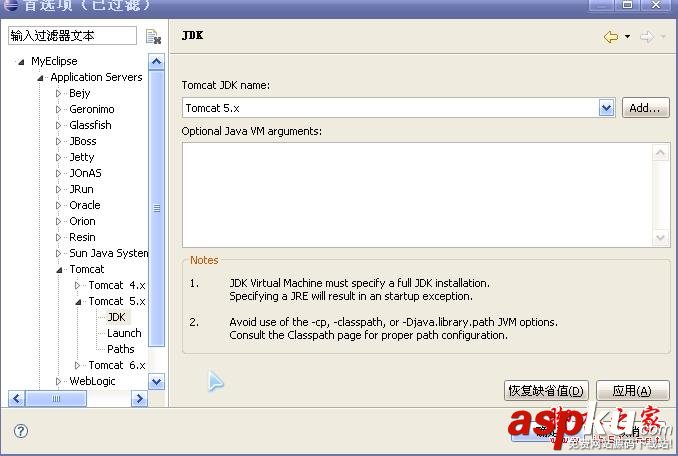678x456 pixels.
Task: Expand the JBoss server node
Action: pyautogui.click(x=58, y=141)
